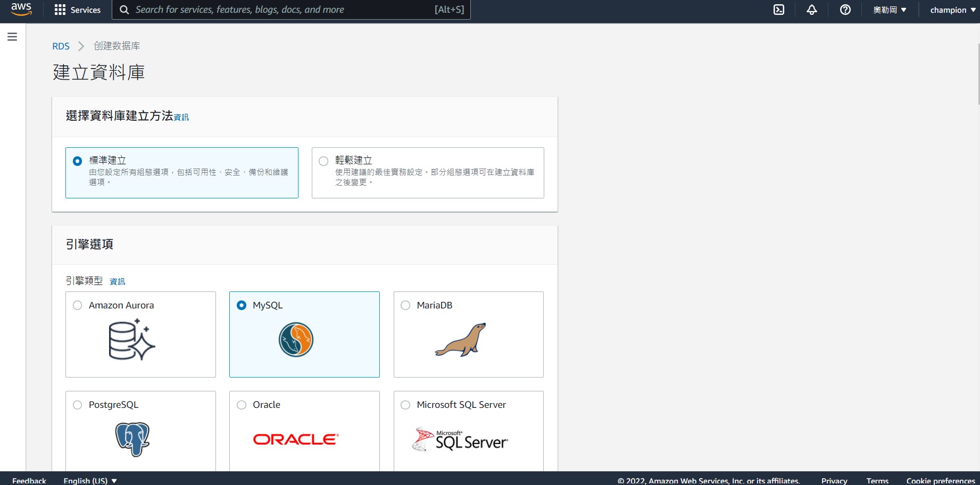The width and height of the screenshot is (980, 485).
Task: Click the Feedback link
Action: pyautogui.click(x=29, y=480)
